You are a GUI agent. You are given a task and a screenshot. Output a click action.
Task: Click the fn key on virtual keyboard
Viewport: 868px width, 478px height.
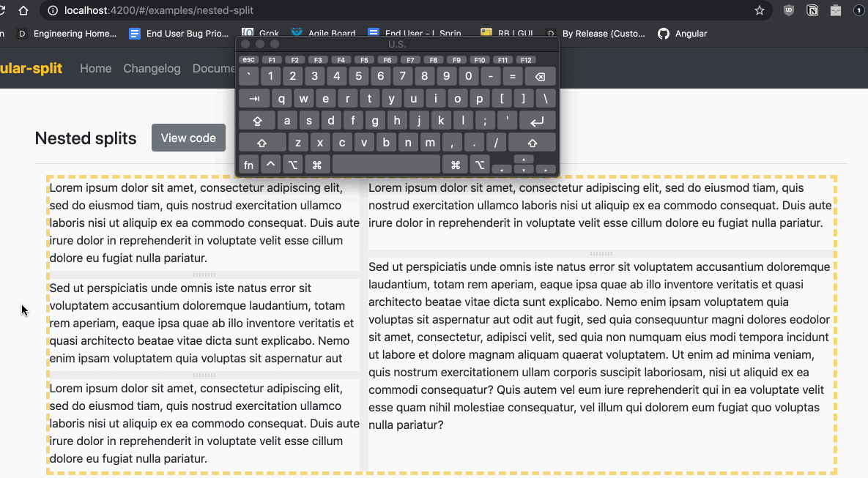click(x=248, y=165)
